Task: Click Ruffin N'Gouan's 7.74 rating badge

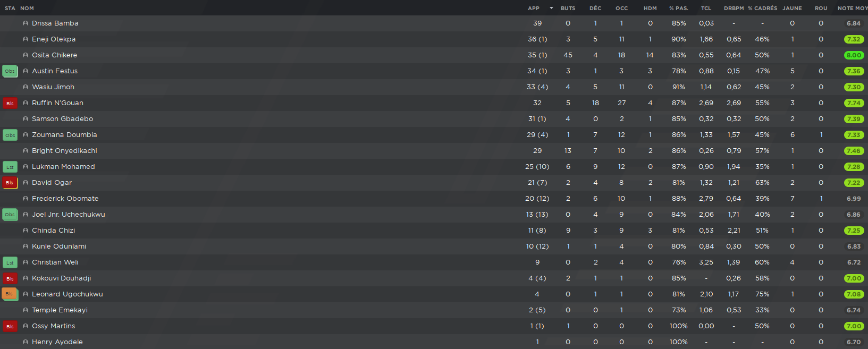Action: point(854,103)
